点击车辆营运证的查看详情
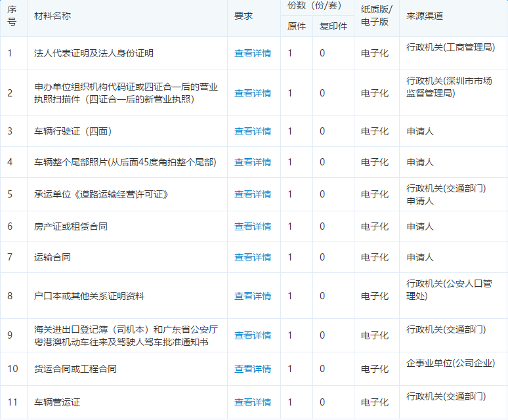The height and width of the screenshot is (420, 508). (253, 402)
